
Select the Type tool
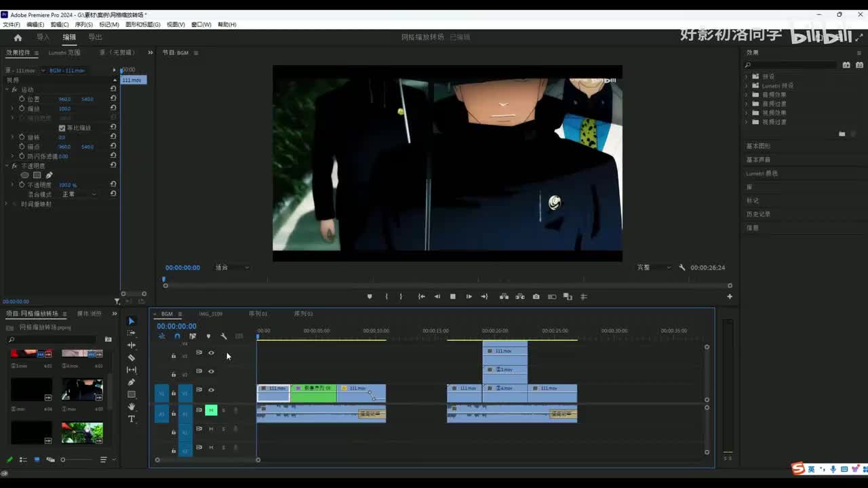click(132, 419)
